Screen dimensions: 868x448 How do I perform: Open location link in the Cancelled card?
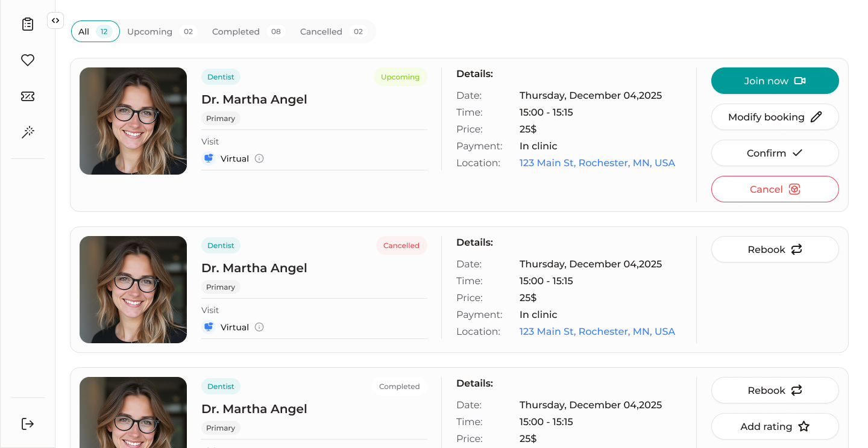(x=597, y=332)
